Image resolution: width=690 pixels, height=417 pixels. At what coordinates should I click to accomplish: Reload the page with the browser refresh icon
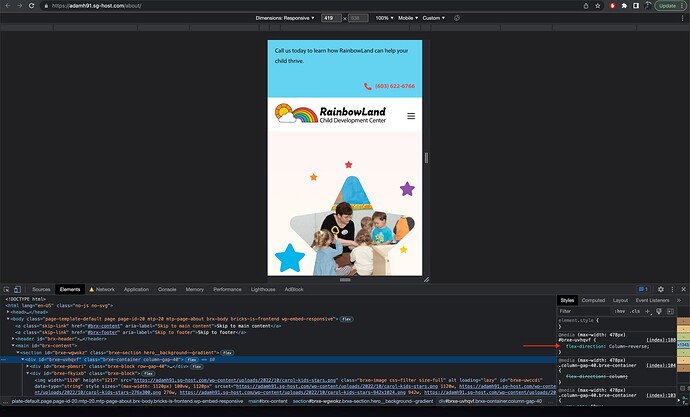click(31, 6)
